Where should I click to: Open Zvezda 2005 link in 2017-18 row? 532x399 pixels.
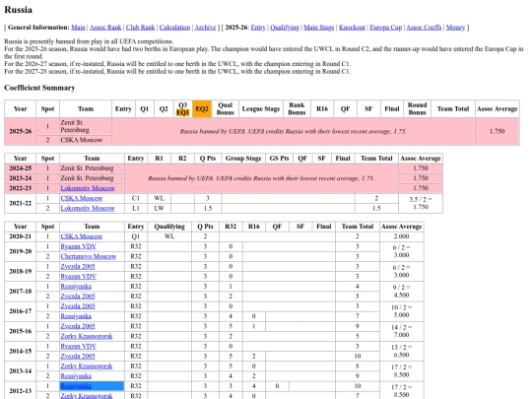point(78,297)
